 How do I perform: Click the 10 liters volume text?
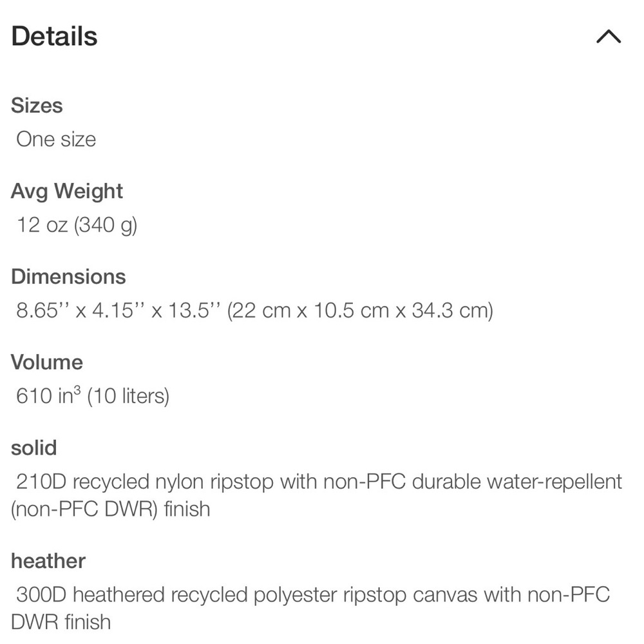pos(128,396)
